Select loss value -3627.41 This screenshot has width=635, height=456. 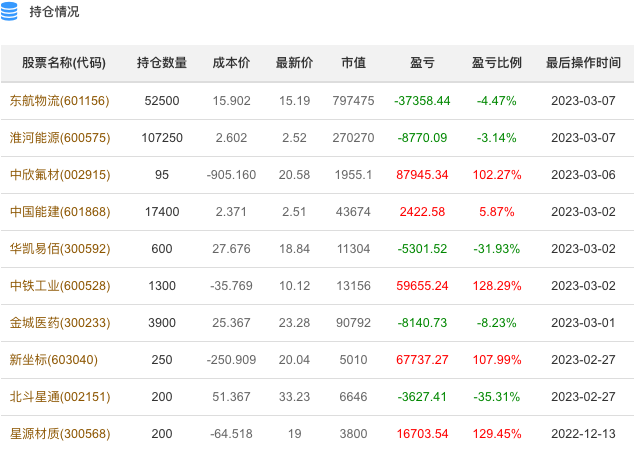coord(422,396)
